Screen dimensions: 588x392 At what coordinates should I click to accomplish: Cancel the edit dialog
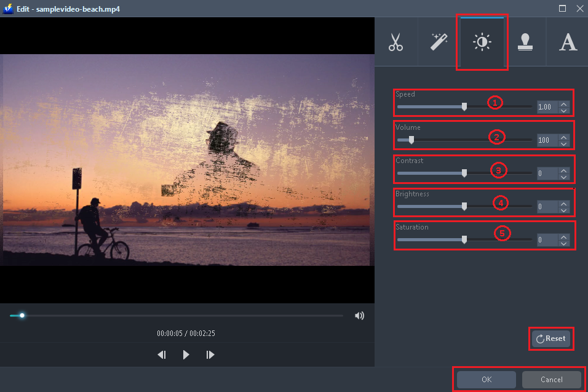pyautogui.click(x=551, y=380)
